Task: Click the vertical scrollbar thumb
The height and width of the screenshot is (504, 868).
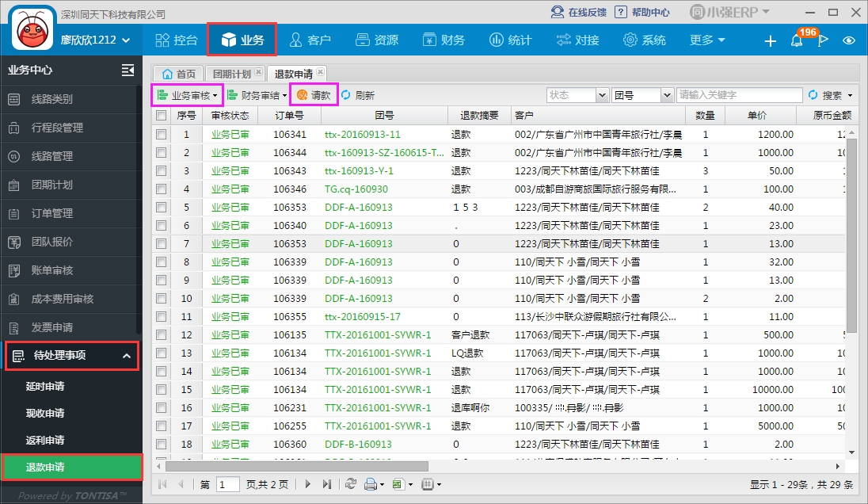Action: (851, 235)
